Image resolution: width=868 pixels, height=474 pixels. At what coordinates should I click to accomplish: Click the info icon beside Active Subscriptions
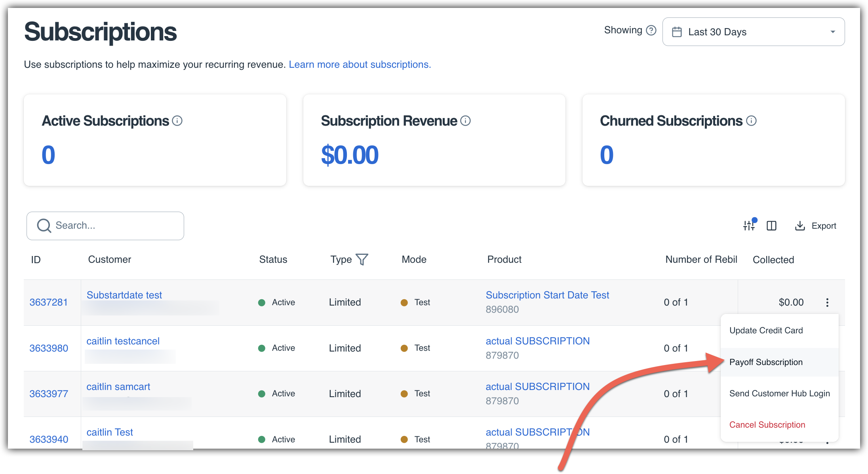click(x=177, y=121)
